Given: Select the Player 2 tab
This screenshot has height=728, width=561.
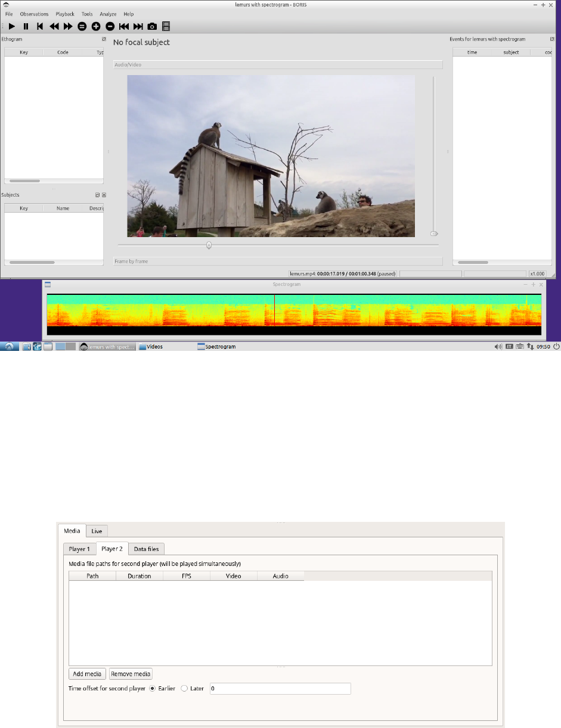Looking at the screenshot, I should click(112, 548).
